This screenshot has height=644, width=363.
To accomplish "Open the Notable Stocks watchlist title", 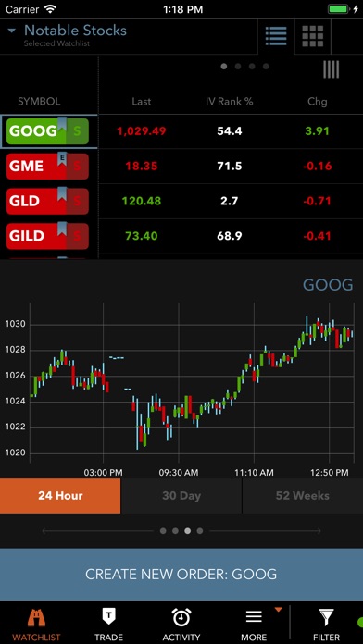I will (x=75, y=31).
